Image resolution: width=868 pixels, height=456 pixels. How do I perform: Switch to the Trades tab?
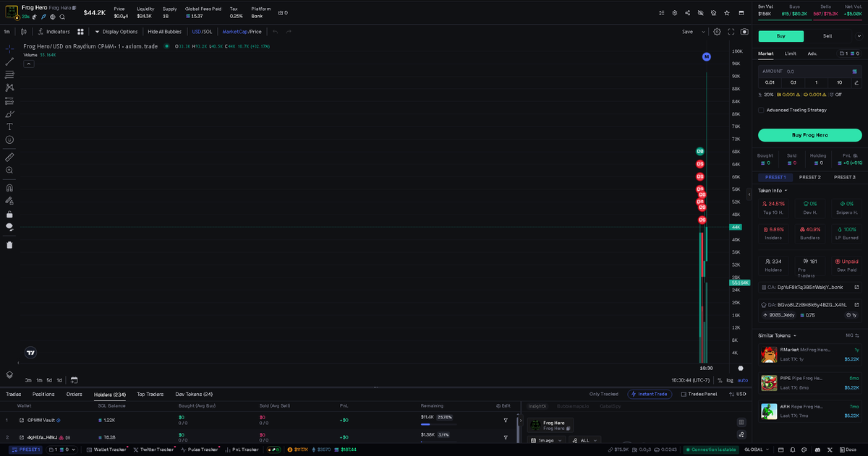[x=13, y=394]
